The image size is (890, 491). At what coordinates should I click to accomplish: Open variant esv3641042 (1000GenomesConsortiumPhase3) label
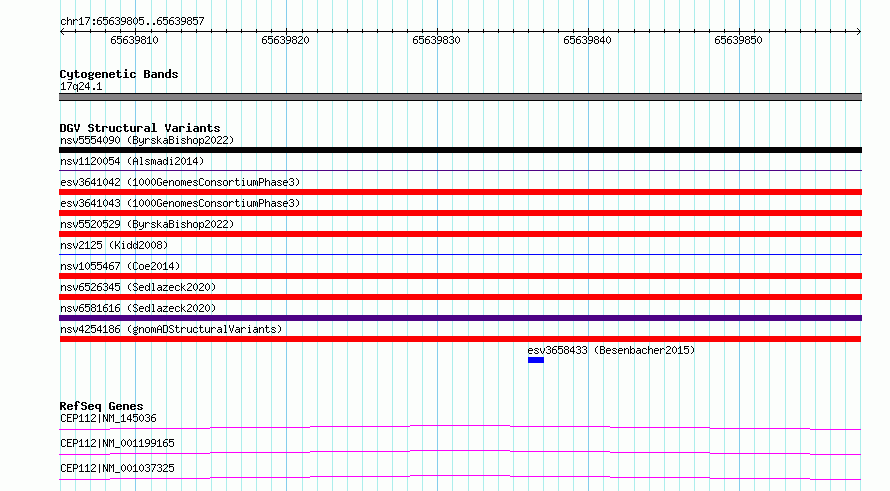[x=180, y=182]
